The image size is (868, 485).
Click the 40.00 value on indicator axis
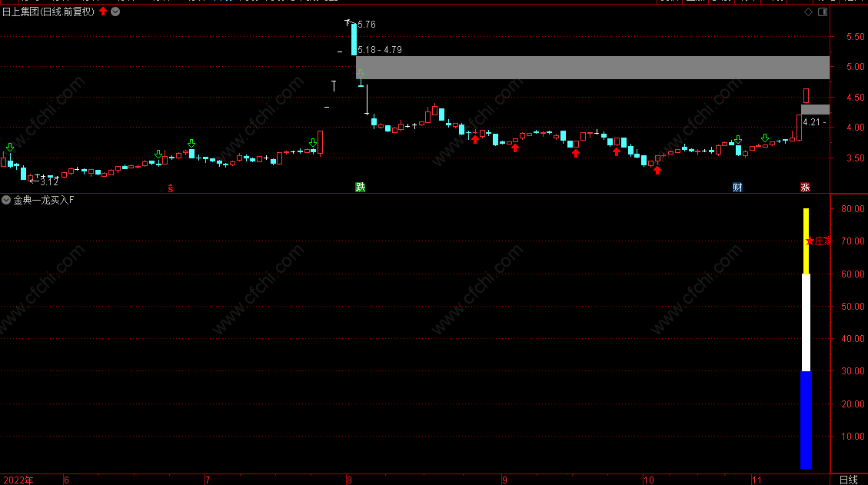point(853,338)
